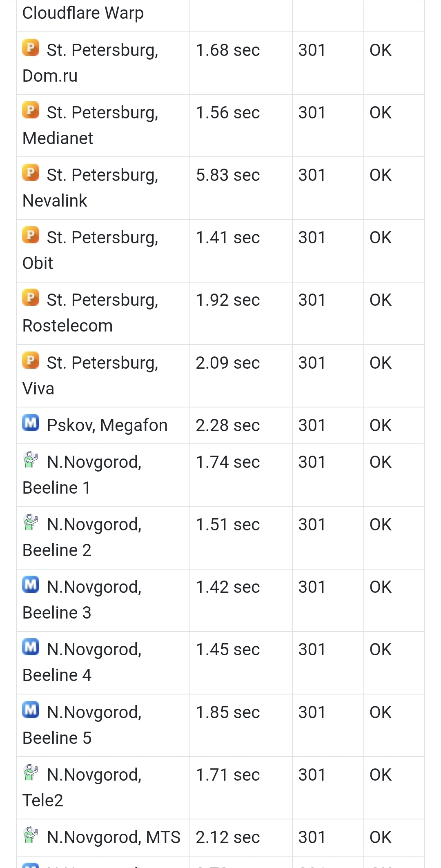Select the blue M icon next to N.Novgorod, Beeline 4
This screenshot has width=441, height=868.
tap(31, 647)
